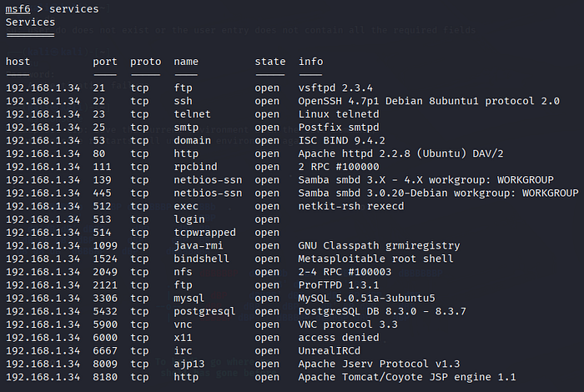Click the 'domain' service name

pos(192,141)
